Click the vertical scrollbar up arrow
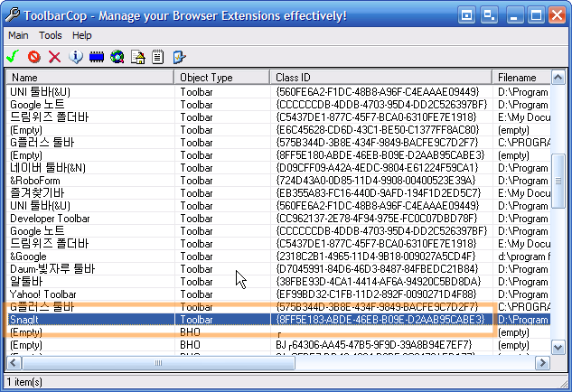 click(558, 78)
